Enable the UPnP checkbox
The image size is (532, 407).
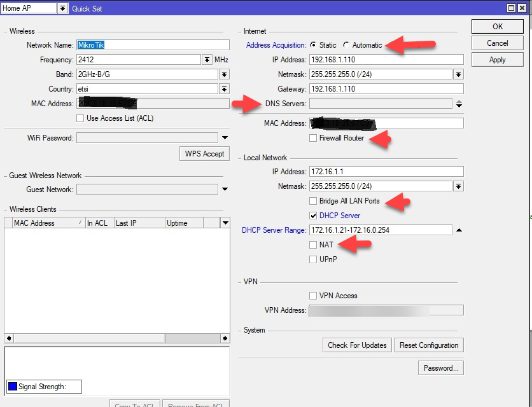point(313,259)
